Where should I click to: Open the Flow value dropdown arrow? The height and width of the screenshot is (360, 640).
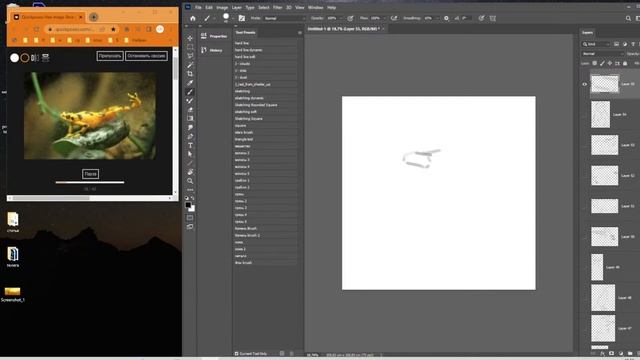click(384, 18)
